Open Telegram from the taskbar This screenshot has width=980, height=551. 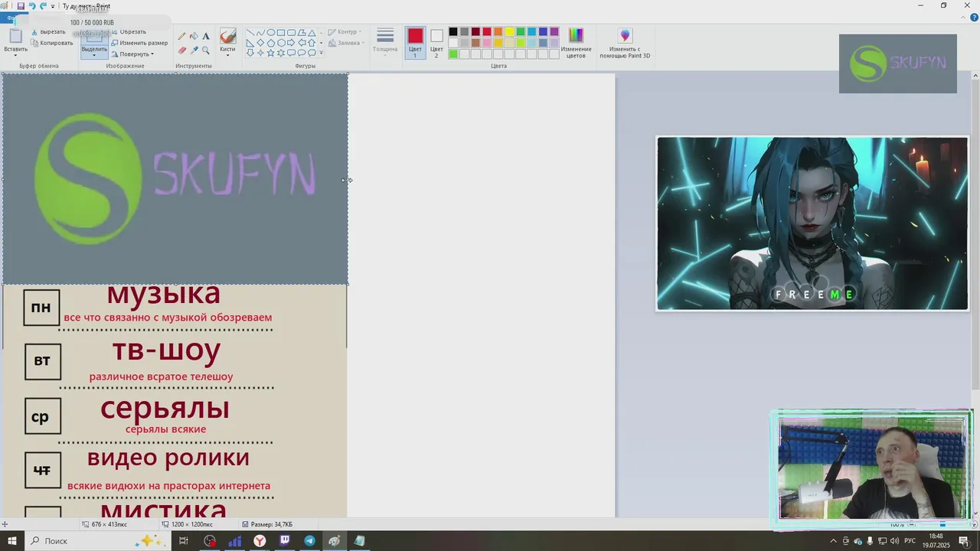pos(309,541)
